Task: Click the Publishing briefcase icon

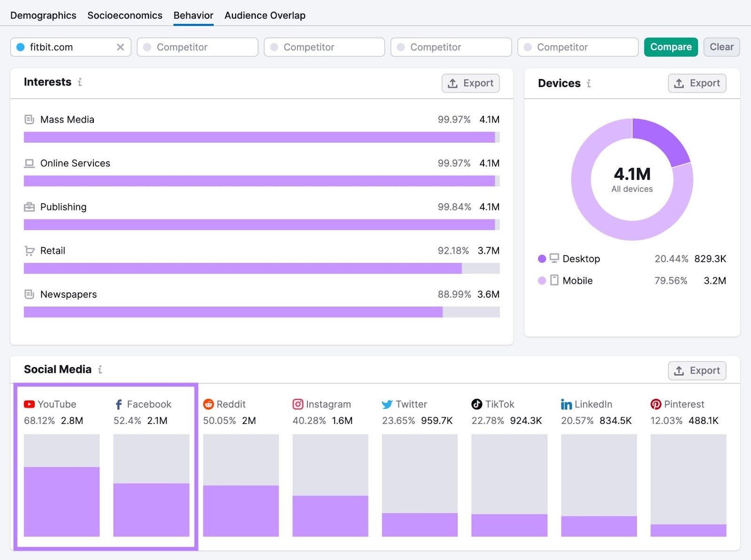Action: point(29,207)
